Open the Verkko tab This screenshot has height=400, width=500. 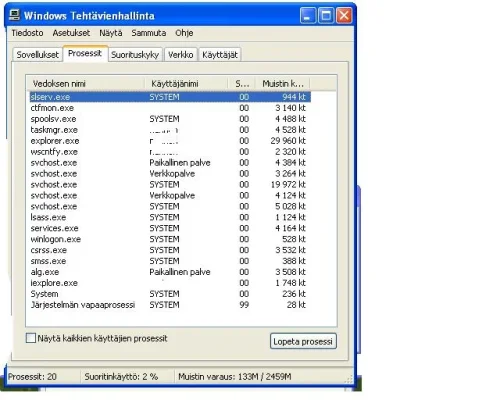pyautogui.click(x=180, y=55)
